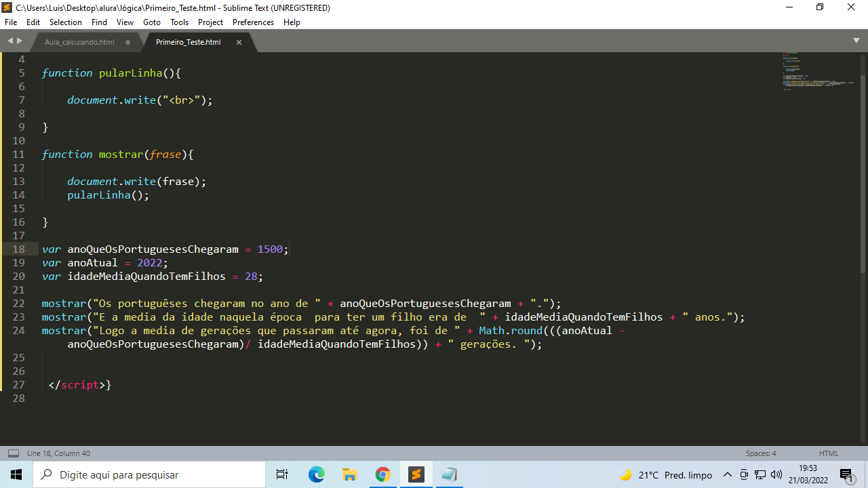Click the value 28 on line 20

tap(251, 276)
